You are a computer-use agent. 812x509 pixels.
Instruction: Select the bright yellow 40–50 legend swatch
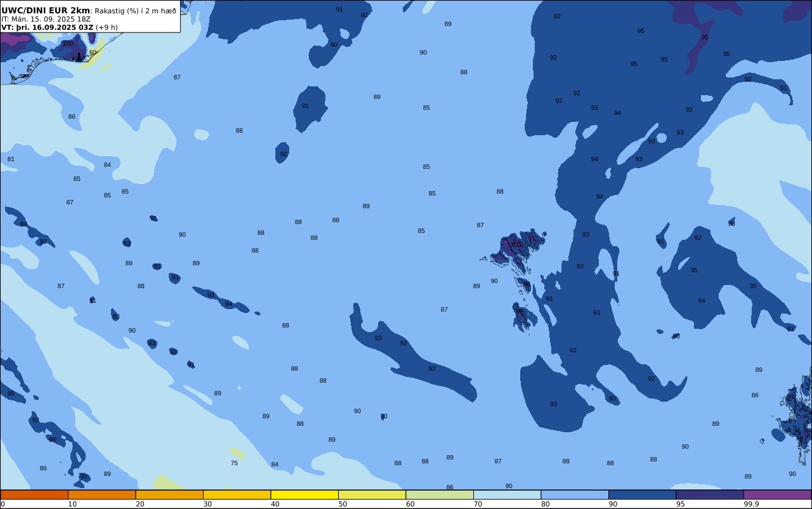click(304, 494)
